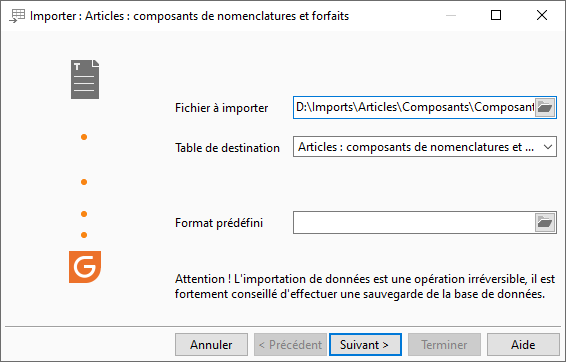566x362 pixels.
Task: Maximize the Importer dialog window
Action: (496, 15)
